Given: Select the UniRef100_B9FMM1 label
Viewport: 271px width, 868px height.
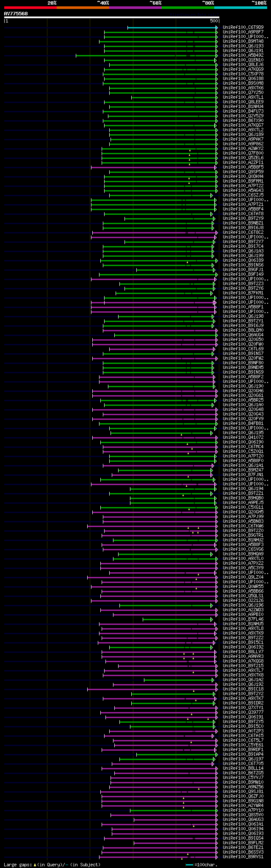Looking at the screenshot, I should (x=243, y=181).
